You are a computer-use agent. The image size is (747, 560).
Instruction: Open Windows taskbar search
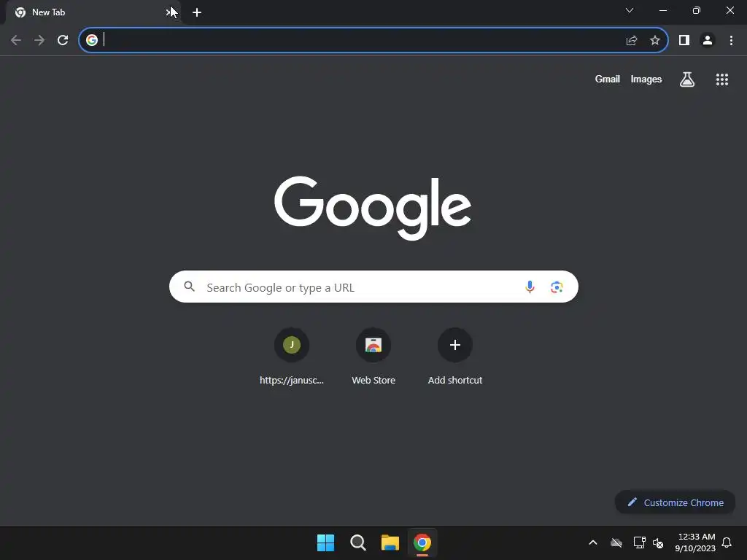357,542
